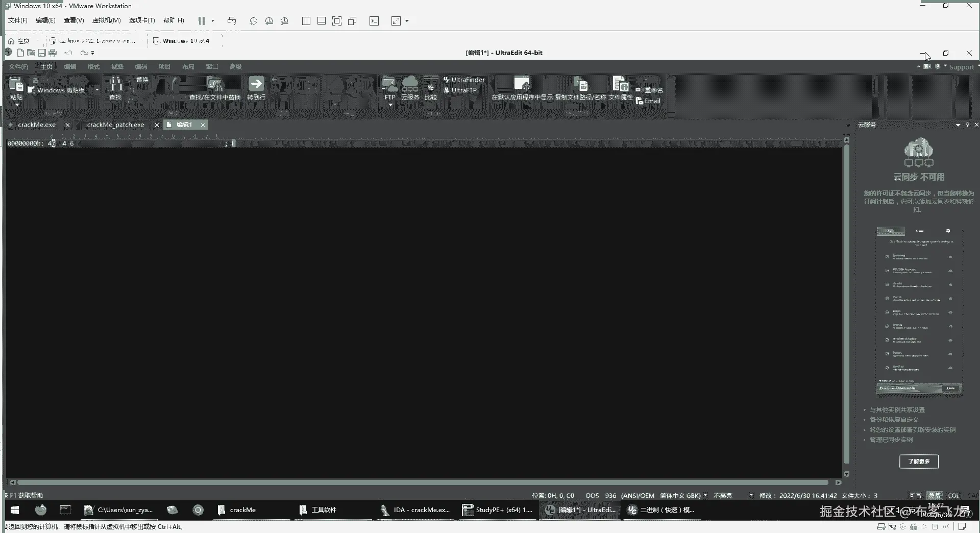
Task: Send Ctrl+Alt+Del via VMware toolbar icon
Action: click(232, 21)
